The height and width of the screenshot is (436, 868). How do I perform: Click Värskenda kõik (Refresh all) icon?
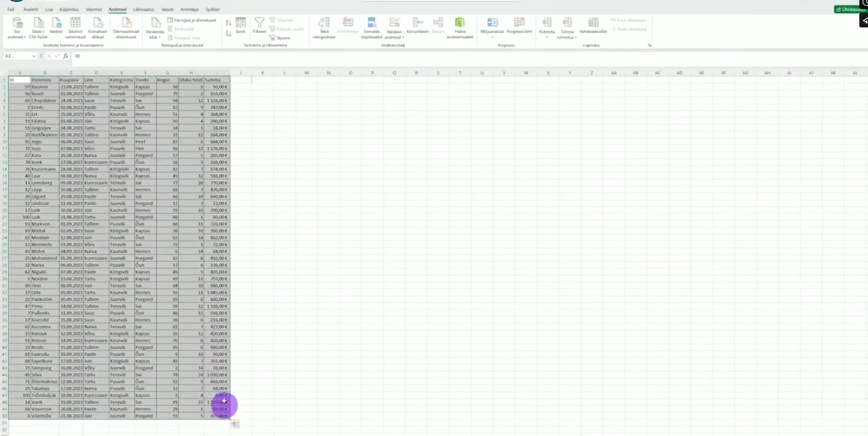click(x=155, y=23)
